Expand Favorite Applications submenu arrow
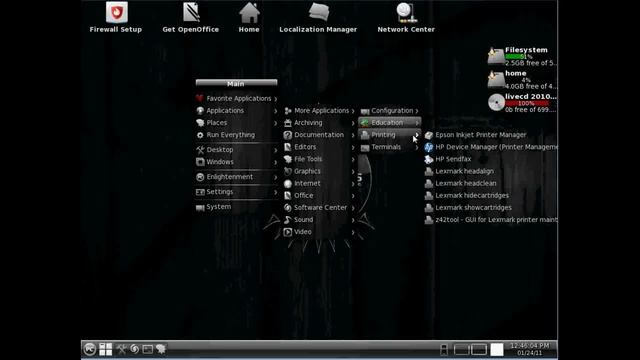Image resolution: width=640 pixels, height=360 pixels. pos(276,99)
